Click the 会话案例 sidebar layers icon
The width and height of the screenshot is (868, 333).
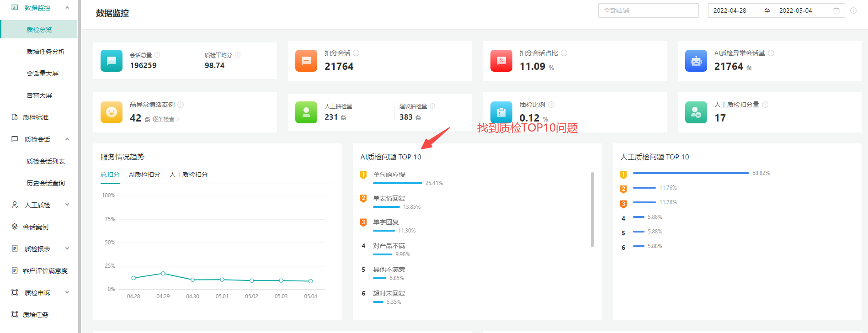point(15,227)
